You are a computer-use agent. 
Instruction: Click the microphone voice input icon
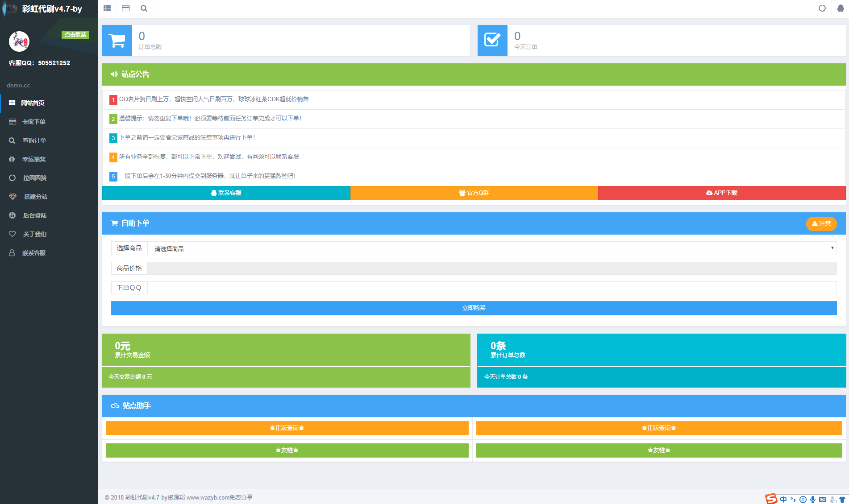coord(813,500)
